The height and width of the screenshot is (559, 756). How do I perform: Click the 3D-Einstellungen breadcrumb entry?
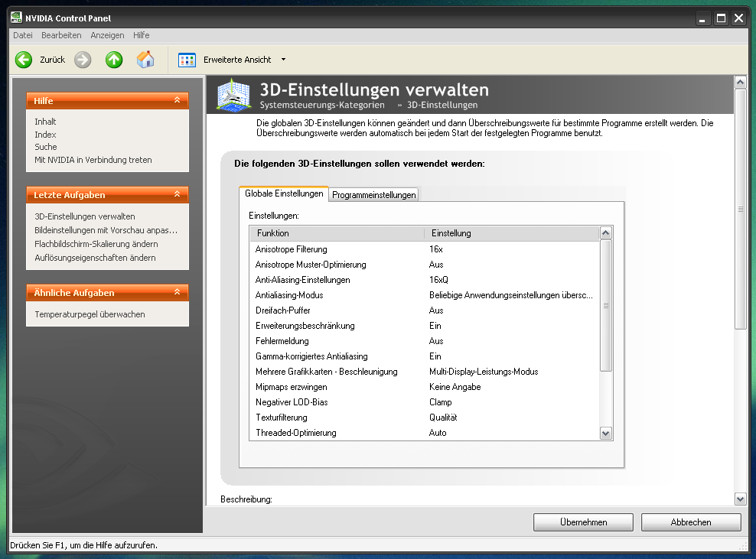442,105
